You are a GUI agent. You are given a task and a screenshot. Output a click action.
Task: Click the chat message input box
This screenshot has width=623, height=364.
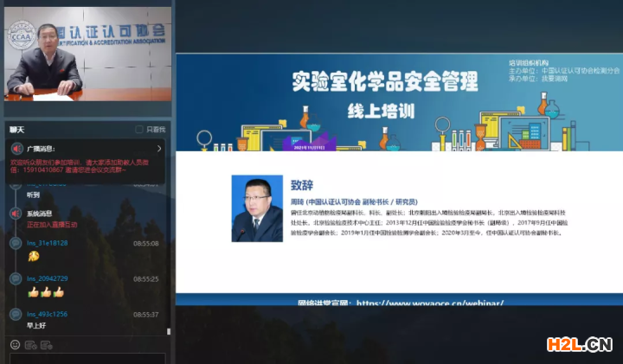tap(87, 358)
